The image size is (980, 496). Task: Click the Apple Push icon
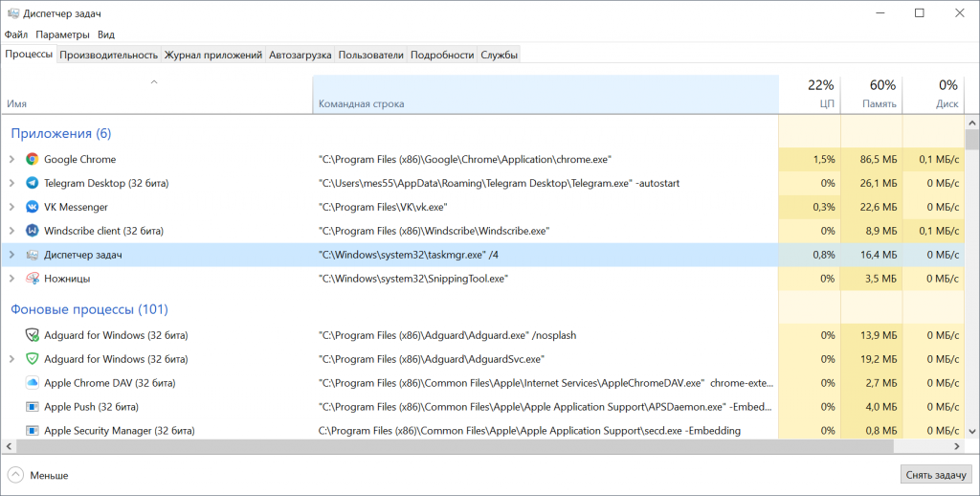32,407
